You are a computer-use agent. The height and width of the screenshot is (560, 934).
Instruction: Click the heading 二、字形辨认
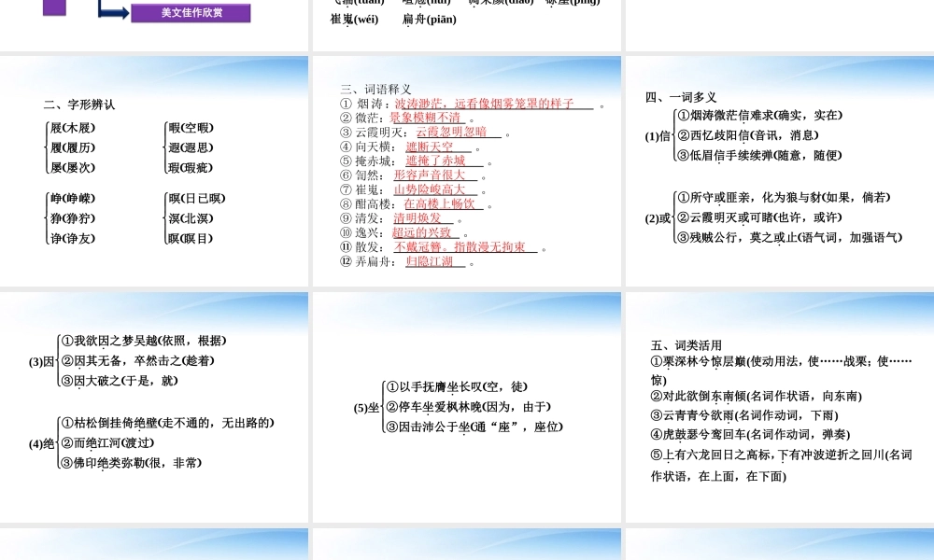pyautogui.click(x=79, y=105)
